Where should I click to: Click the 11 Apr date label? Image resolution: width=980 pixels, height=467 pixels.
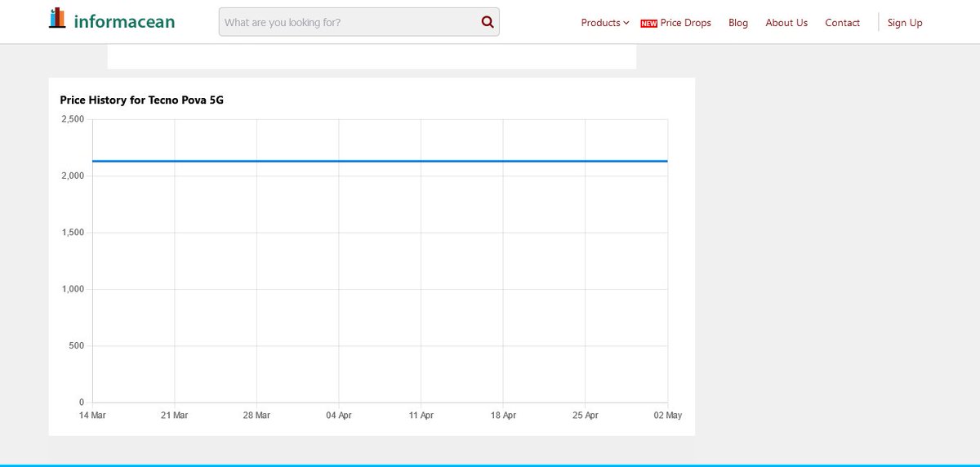click(x=421, y=416)
